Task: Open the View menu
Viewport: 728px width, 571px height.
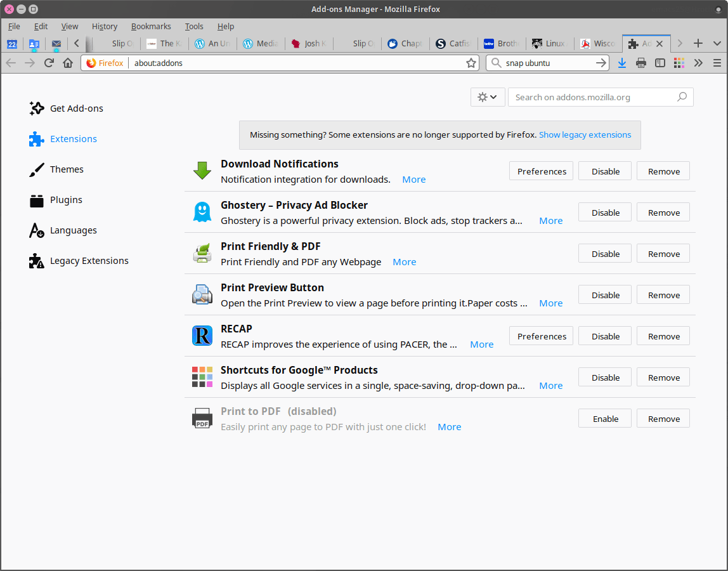Action: pyautogui.click(x=70, y=27)
